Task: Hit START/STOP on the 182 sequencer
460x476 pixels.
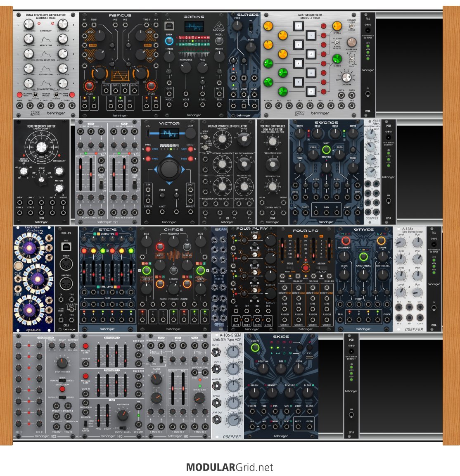Action: (62, 389)
